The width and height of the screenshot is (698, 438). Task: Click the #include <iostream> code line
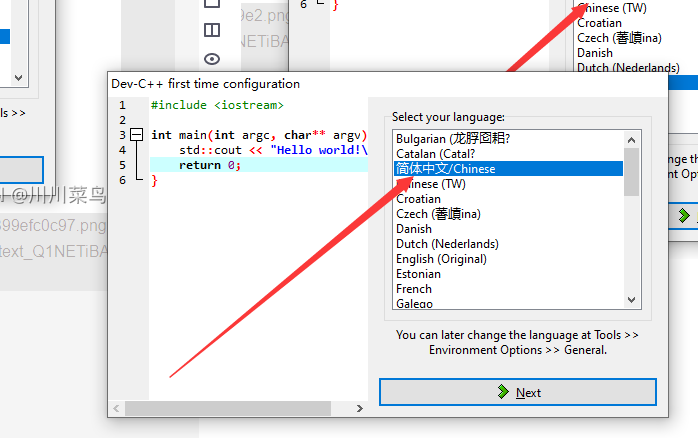click(x=217, y=105)
